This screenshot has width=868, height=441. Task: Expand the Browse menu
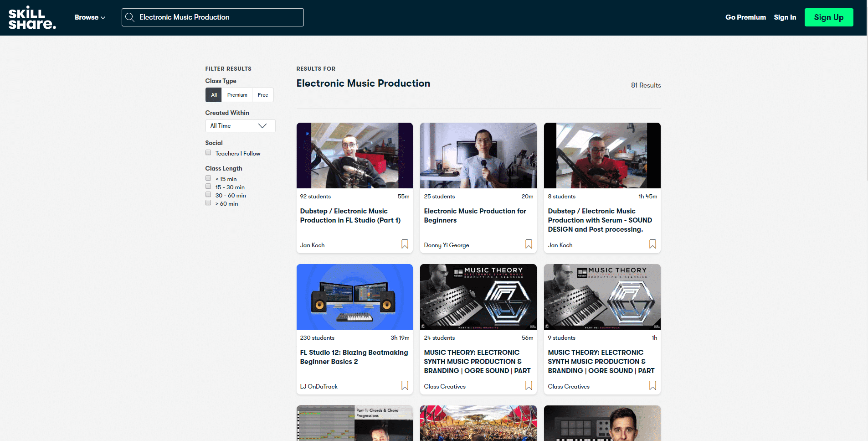pyautogui.click(x=90, y=17)
